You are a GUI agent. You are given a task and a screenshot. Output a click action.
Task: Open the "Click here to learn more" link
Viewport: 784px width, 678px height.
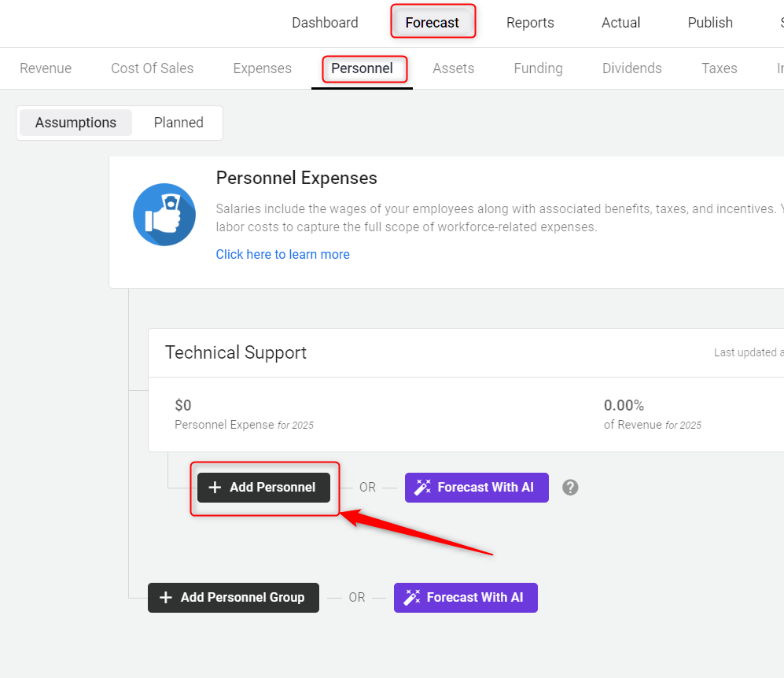point(283,254)
